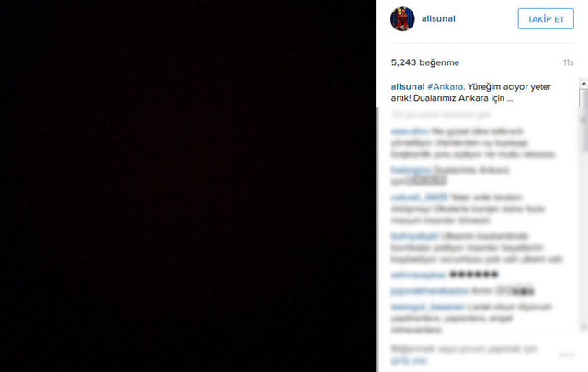Click the empty scrollbar track below thumb

(584, 236)
